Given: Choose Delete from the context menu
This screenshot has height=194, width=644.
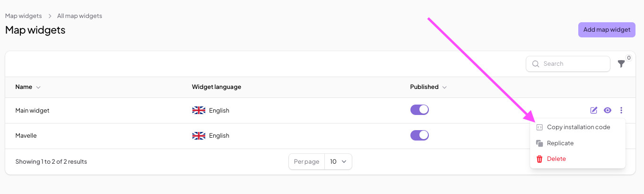Looking at the screenshot, I should click(557, 159).
